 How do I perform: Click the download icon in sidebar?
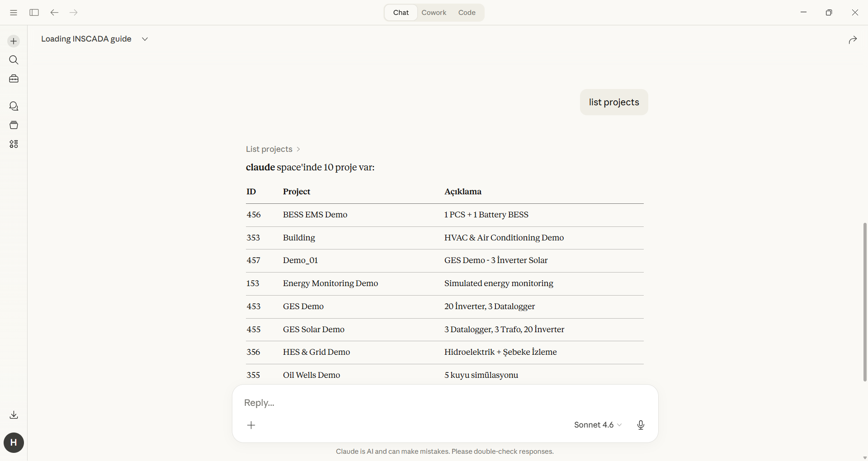click(14, 415)
